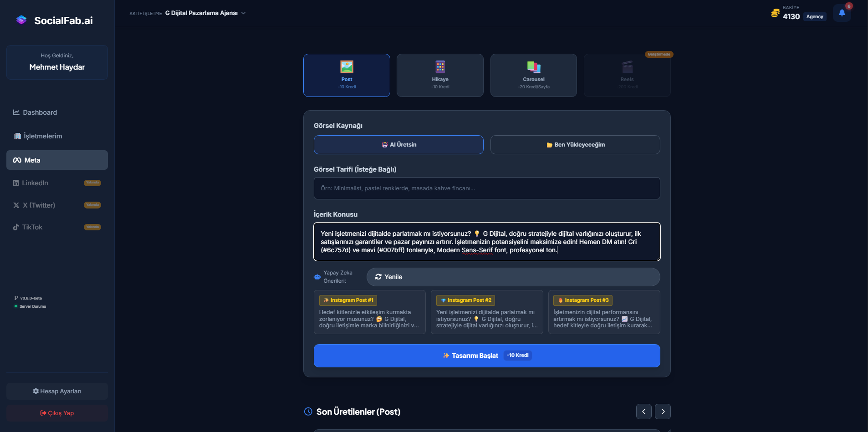The image size is (868, 432).
Task: Start design with Tasarımı Başlat button
Action: pyautogui.click(x=486, y=356)
